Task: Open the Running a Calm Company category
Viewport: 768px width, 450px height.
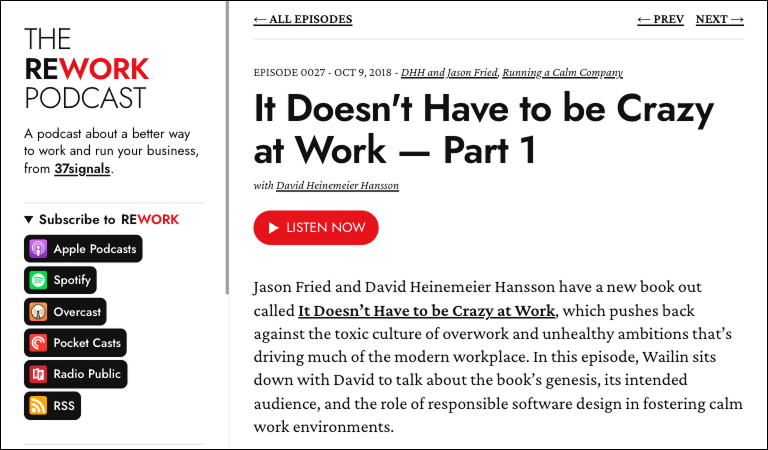Action: click(562, 72)
